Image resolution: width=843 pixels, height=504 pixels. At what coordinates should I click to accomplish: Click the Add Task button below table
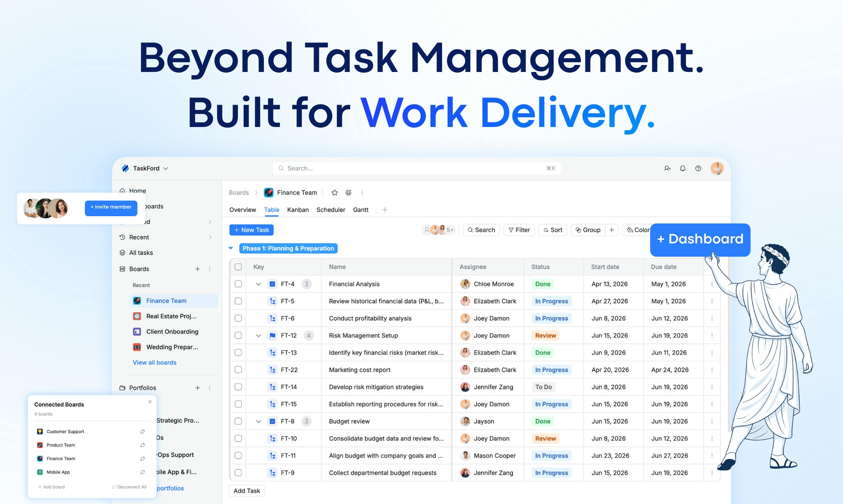[x=247, y=491]
